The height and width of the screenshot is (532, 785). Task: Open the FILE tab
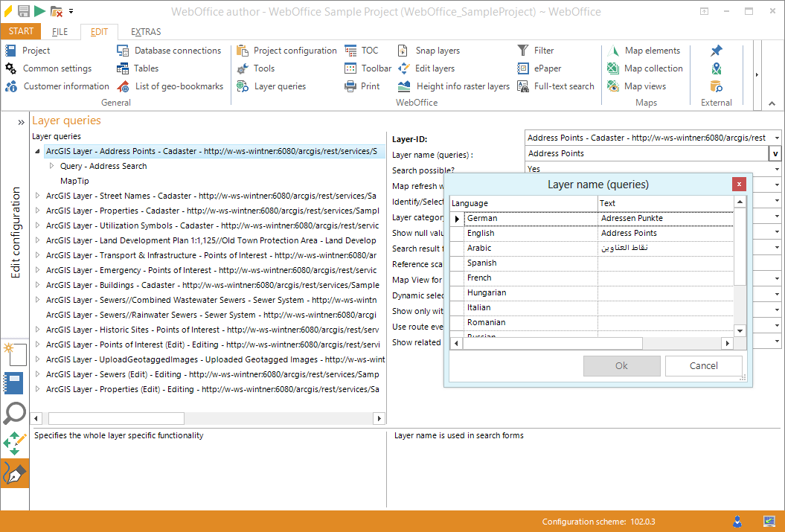[x=61, y=31]
